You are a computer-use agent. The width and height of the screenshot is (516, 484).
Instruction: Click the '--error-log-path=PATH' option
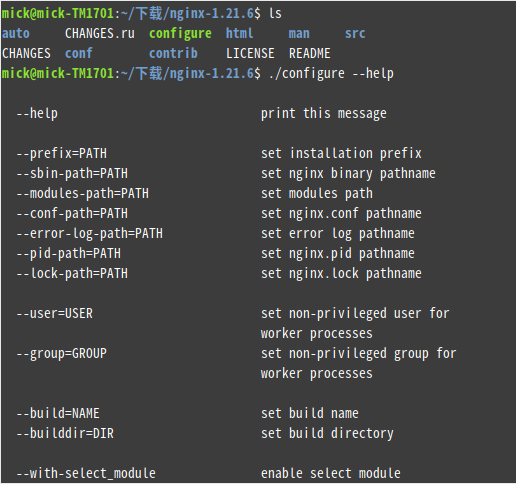pos(90,234)
